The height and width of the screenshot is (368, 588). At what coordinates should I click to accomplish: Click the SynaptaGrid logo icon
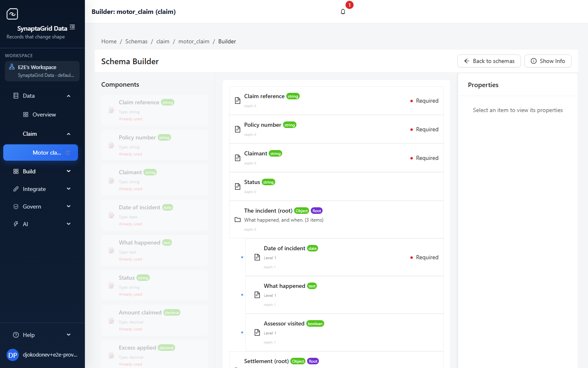[12, 14]
